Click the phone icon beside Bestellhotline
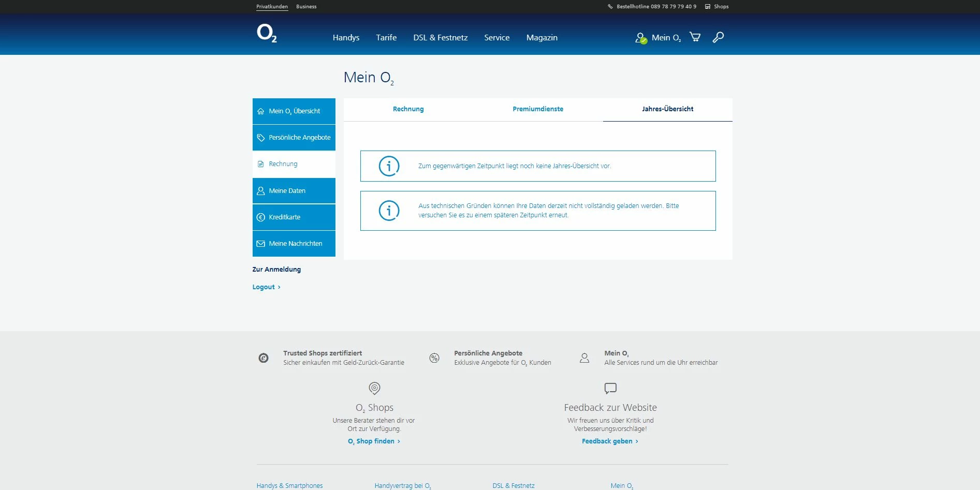Viewport: 980px width, 490px height. click(x=610, y=7)
